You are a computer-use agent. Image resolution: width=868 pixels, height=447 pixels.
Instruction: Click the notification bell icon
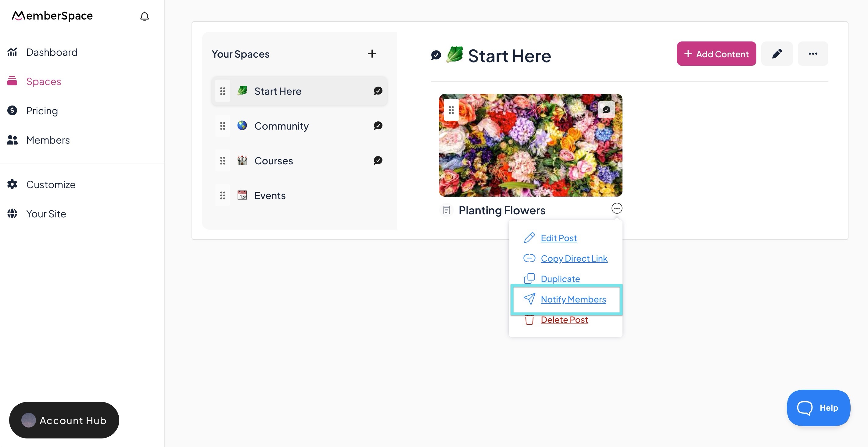(144, 16)
